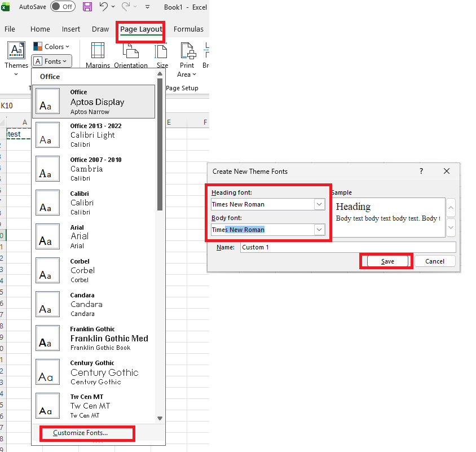Click the Save floppy disk icon
This screenshot has width=476, height=452.
point(87,6)
